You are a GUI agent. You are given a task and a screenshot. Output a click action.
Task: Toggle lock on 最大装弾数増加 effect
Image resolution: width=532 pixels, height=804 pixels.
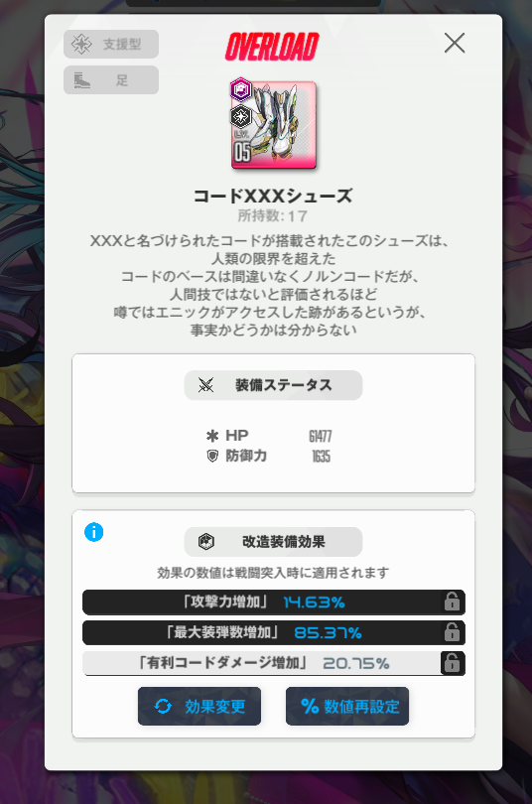pyautogui.click(x=452, y=632)
